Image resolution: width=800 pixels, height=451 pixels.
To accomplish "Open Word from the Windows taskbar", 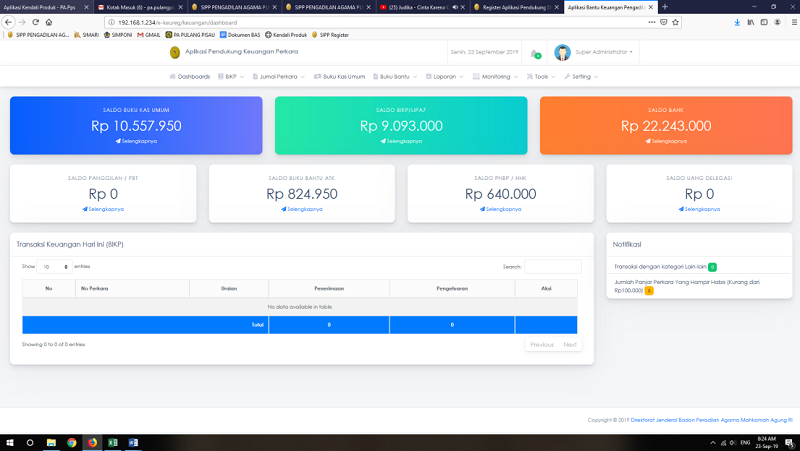I will (x=133, y=442).
